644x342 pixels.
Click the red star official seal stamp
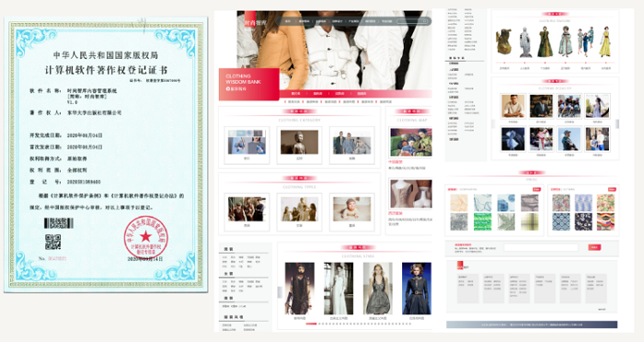[145, 238]
